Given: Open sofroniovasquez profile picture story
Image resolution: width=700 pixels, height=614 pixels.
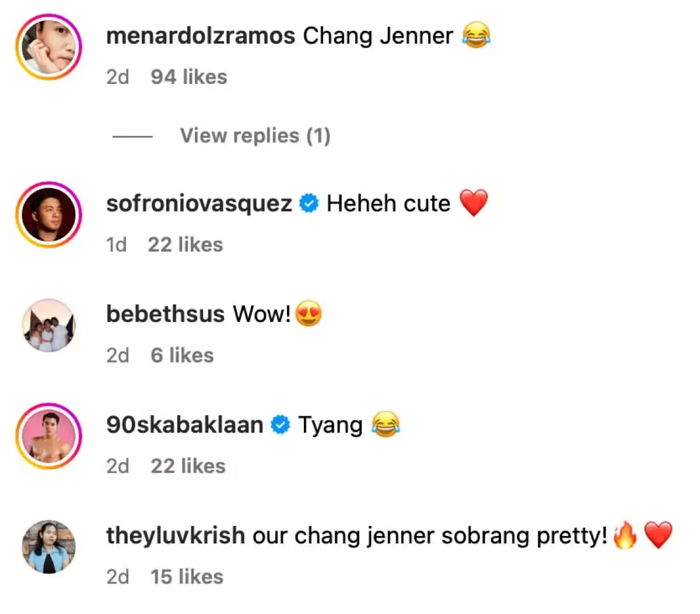Looking at the screenshot, I should pos(48,215).
